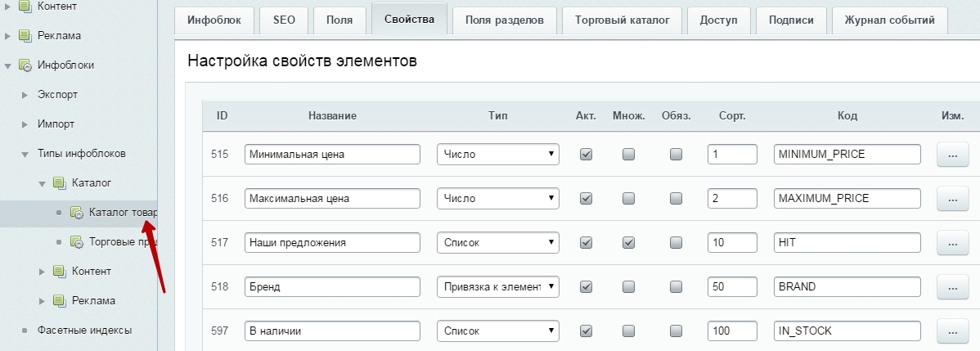
Task: Click ID value 515
Action: pos(221,154)
